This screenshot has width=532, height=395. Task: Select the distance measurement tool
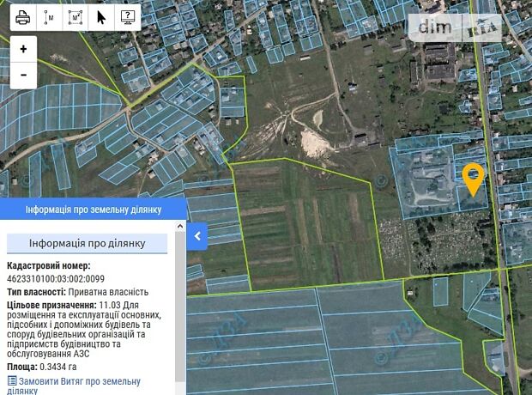pyautogui.click(x=49, y=17)
